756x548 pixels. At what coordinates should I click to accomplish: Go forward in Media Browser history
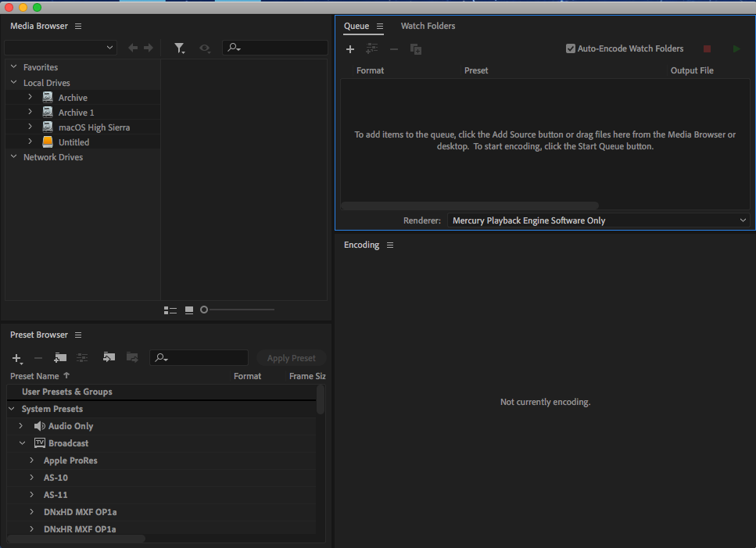point(149,48)
